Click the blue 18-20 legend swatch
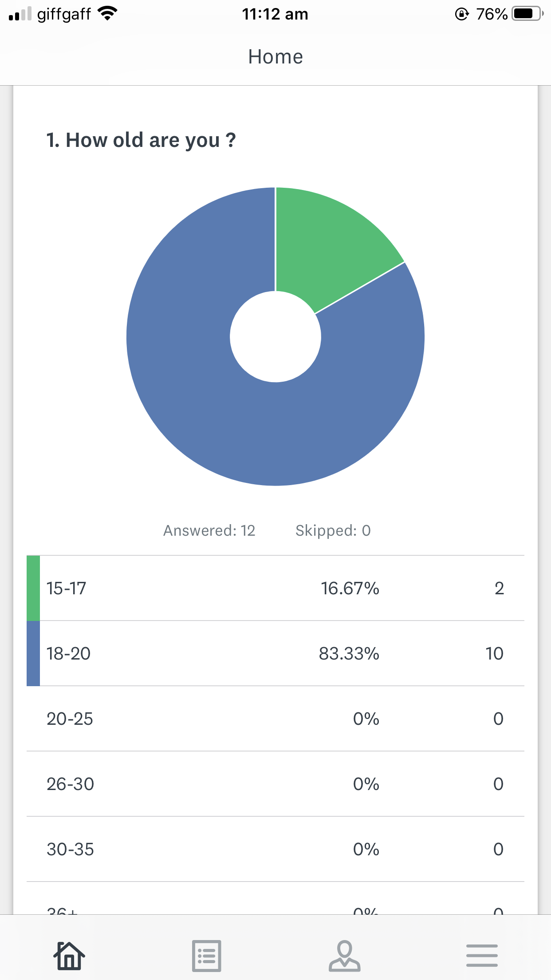551x980 pixels. tap(33, 653)
